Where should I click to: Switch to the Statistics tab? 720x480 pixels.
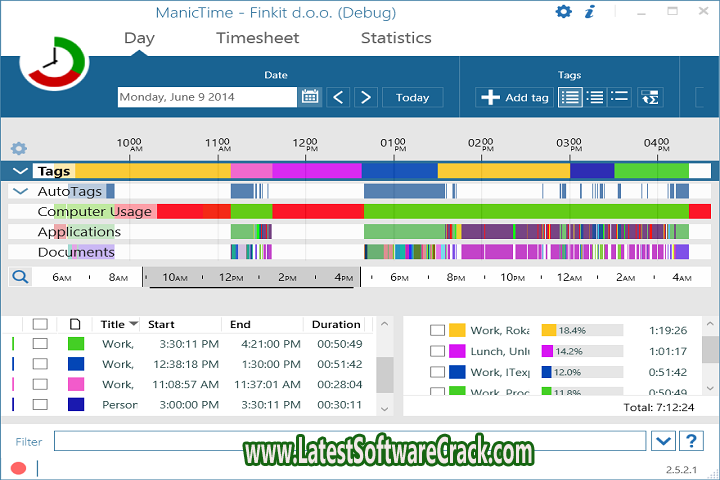click(396, 38)
